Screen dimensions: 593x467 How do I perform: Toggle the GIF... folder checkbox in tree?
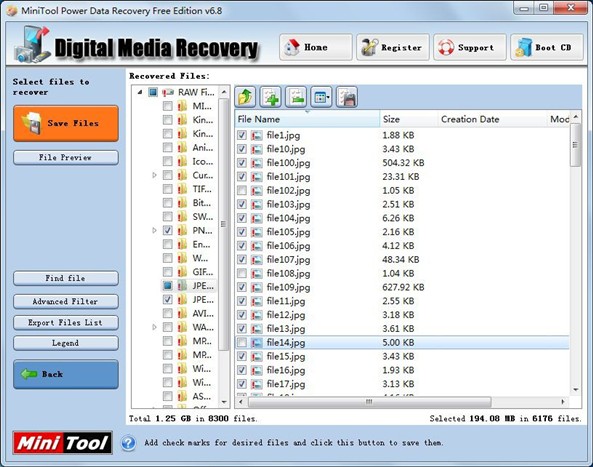(x=168, y=272)
